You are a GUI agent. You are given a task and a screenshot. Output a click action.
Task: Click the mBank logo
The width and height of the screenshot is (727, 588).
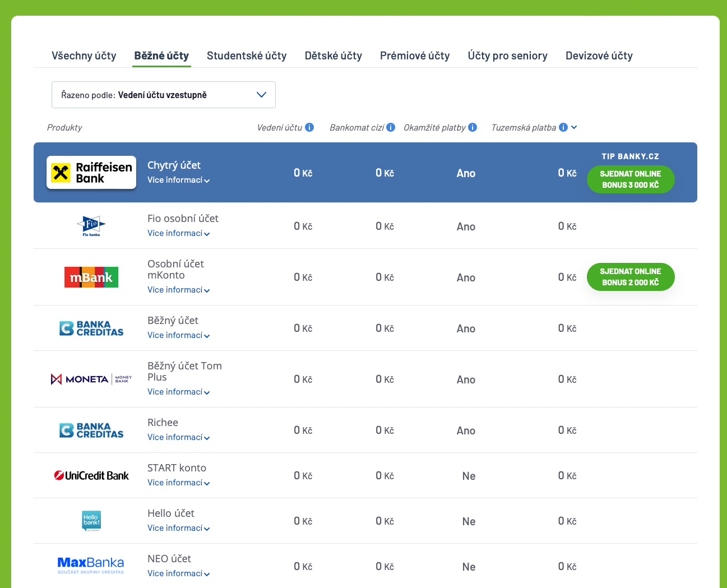tap(91, 277)
